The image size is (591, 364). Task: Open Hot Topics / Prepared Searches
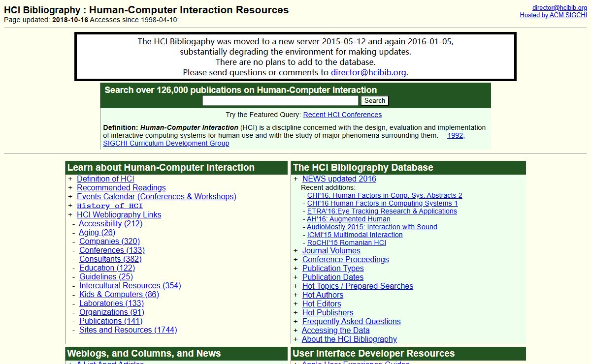point(358,286)
